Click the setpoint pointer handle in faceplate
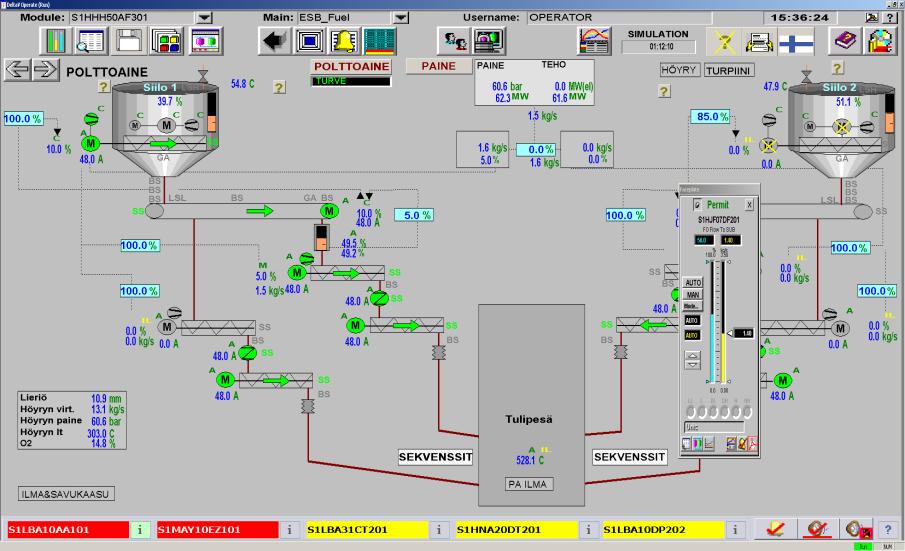905x551 pixels. pyautogui.click(x=730, y=333)
